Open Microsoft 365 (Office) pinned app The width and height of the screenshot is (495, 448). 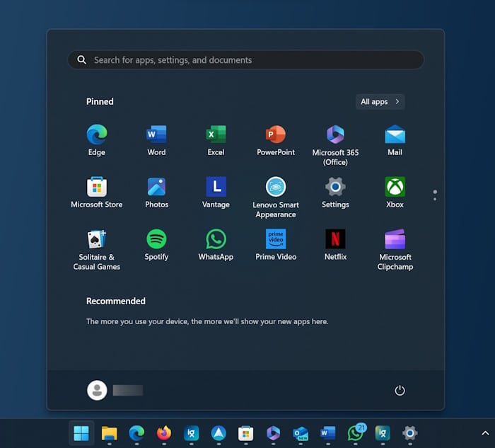pyautogui.click(x=335, y=145)
